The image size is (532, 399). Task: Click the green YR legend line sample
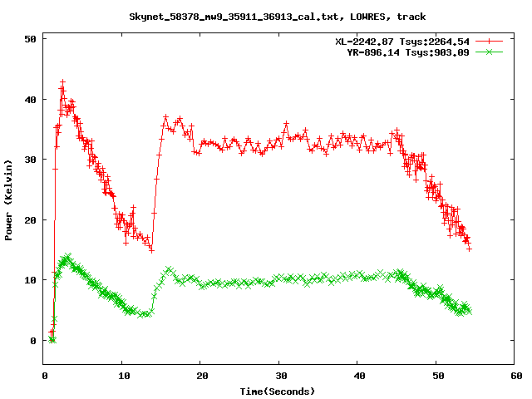point(489,52)
